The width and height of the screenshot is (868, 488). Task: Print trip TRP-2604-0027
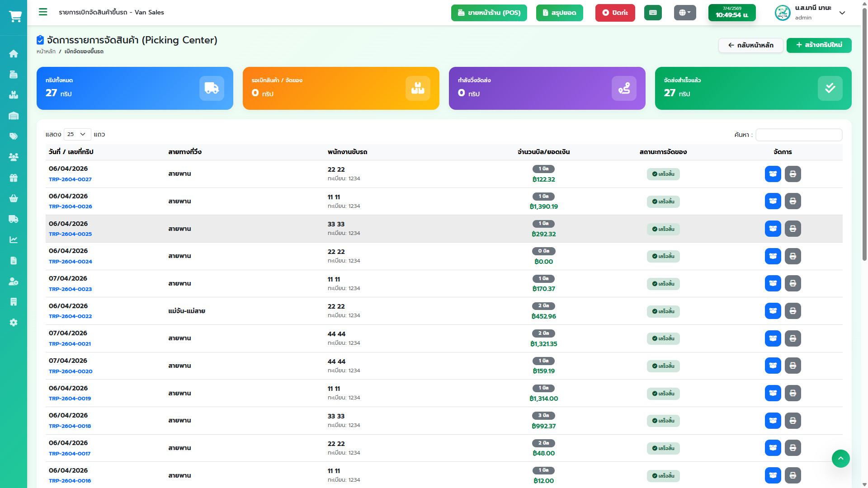tap(793, 174)
